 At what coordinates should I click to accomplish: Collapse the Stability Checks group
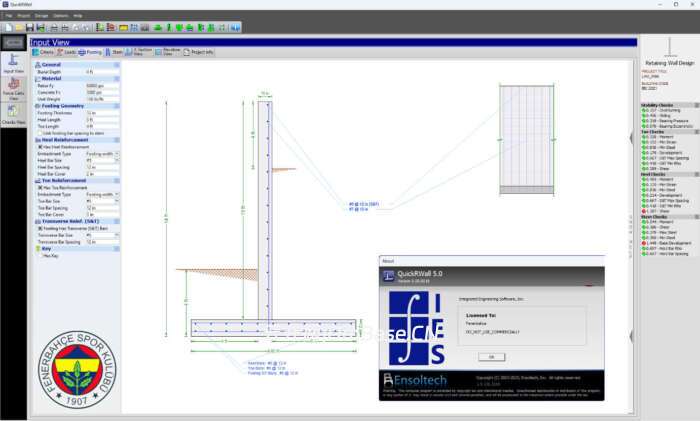696,105
